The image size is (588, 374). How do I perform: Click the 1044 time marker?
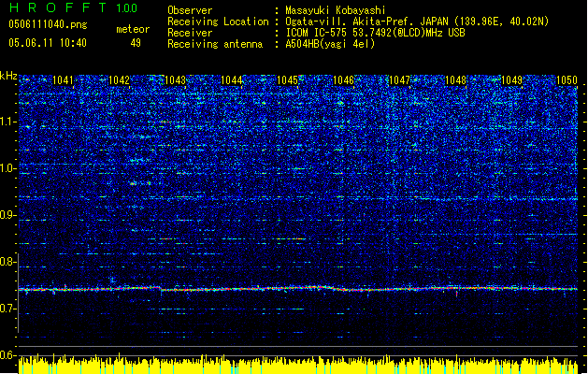click(x=232, y=80)
